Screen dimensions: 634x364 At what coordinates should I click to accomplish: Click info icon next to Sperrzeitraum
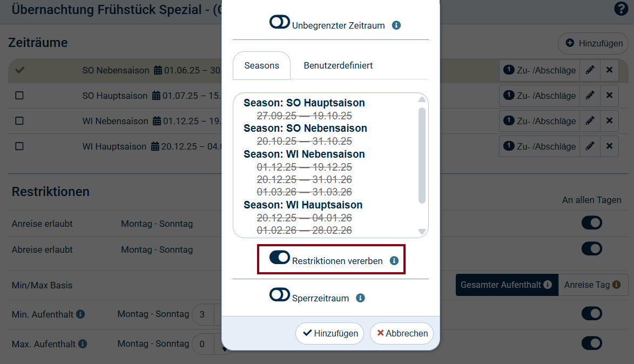[x=361, y=298]
